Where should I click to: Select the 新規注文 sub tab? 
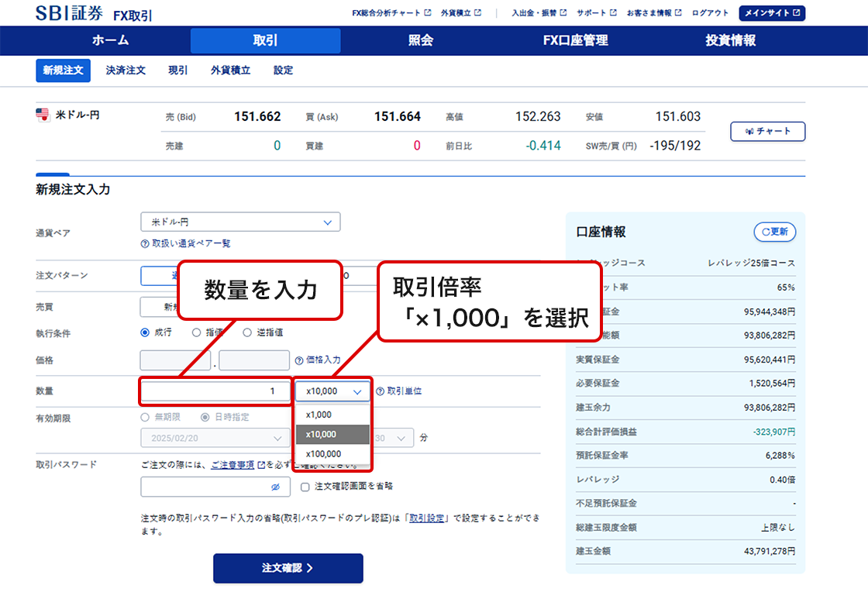[x=63, y=71]
